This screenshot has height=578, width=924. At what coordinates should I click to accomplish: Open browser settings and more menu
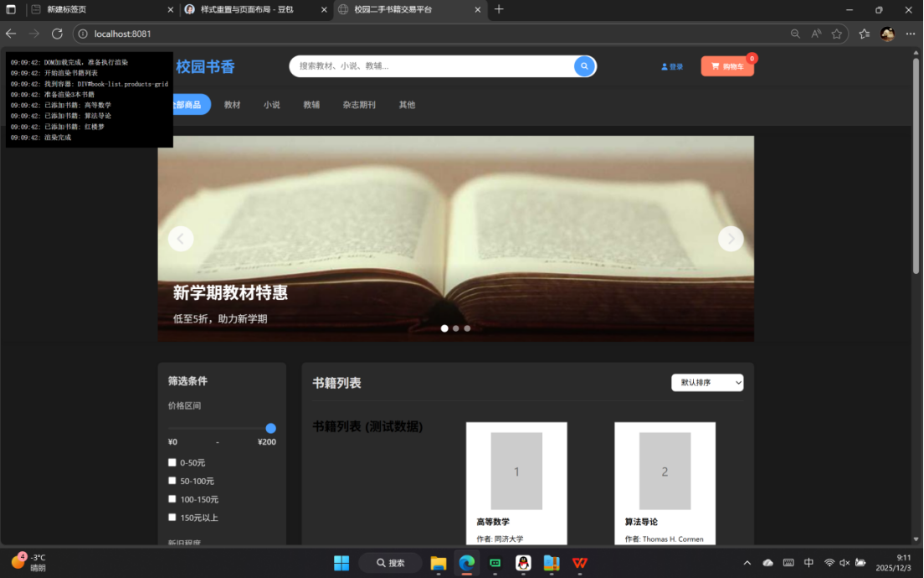tap(911, 34)
